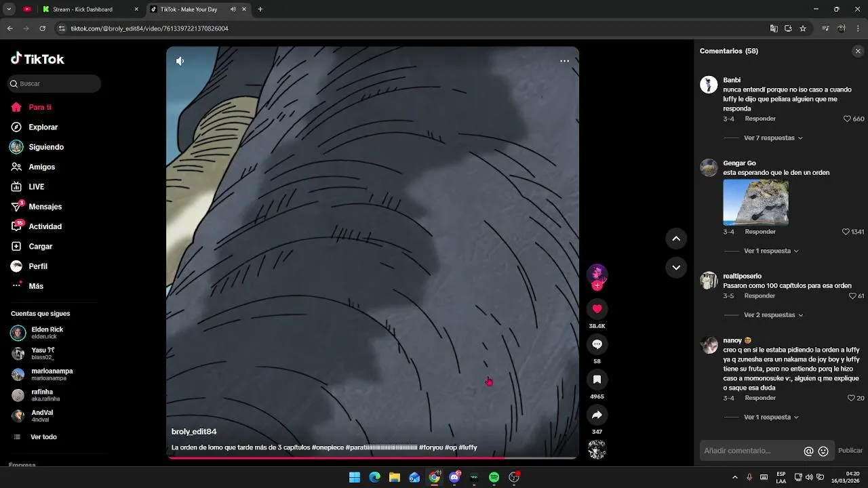Reply to nanoy's comment
This screenshot has width=868, height=488.
[x=760, y=399]
